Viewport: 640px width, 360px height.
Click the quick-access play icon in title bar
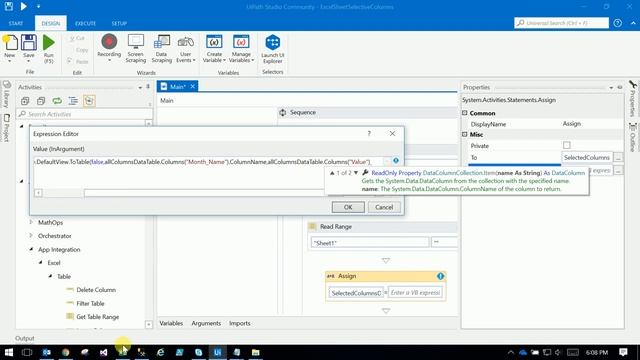[x=24, y=6]
